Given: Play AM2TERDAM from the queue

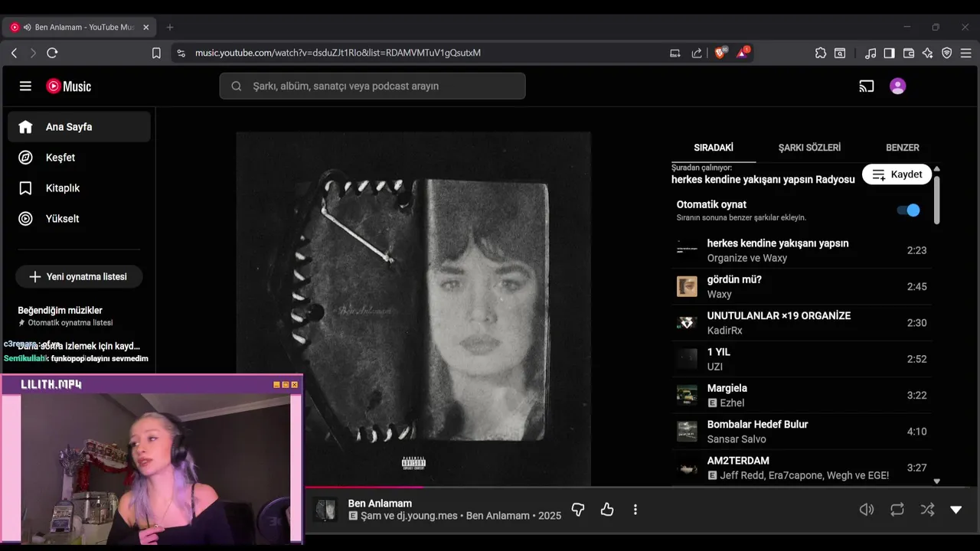Looking at the screenshot, I should click(x=802, y=468).
